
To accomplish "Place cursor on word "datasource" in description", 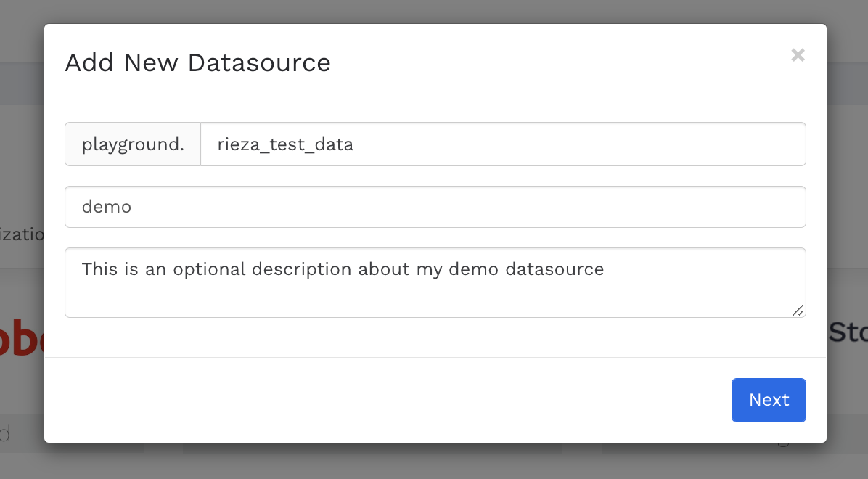I will [x=554, y=270].
